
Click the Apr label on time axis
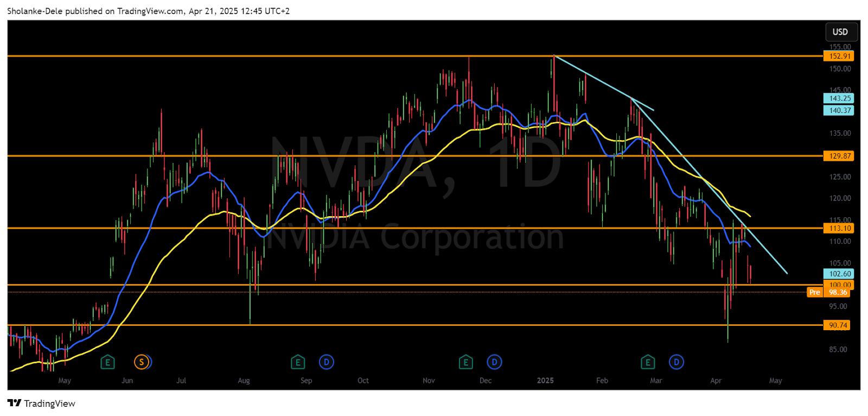click(x=716, y=381)
